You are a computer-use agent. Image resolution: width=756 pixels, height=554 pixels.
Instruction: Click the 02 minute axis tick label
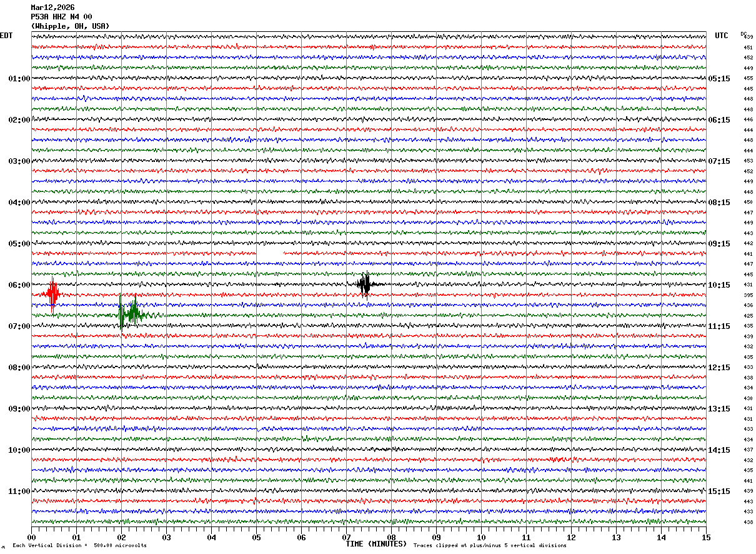click(x=121, y=537)
